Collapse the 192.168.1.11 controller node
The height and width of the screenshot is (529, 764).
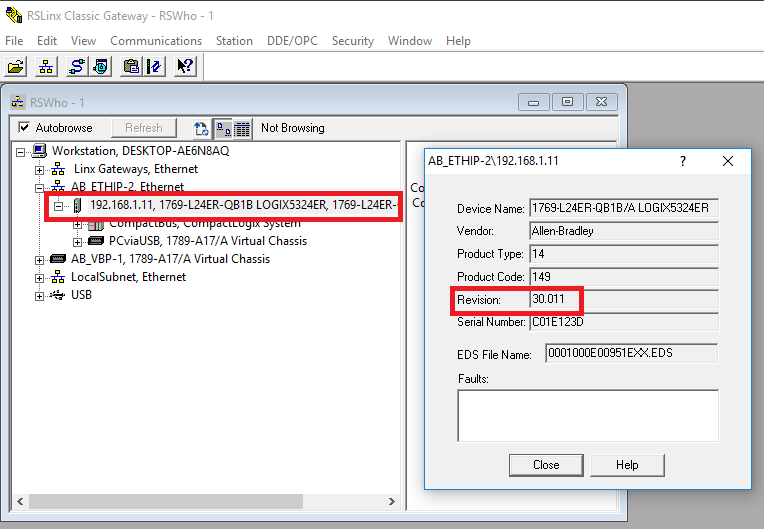click(58, 206)
